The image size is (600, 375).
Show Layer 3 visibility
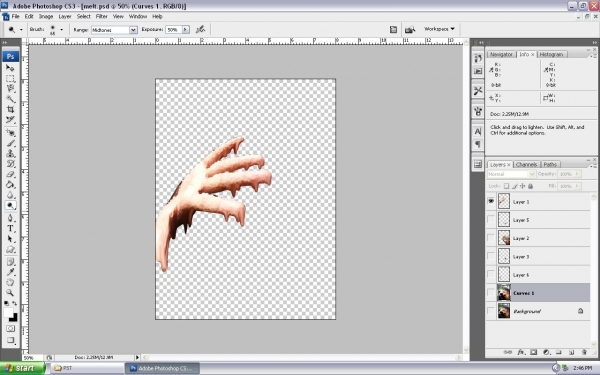coord(491,256)
